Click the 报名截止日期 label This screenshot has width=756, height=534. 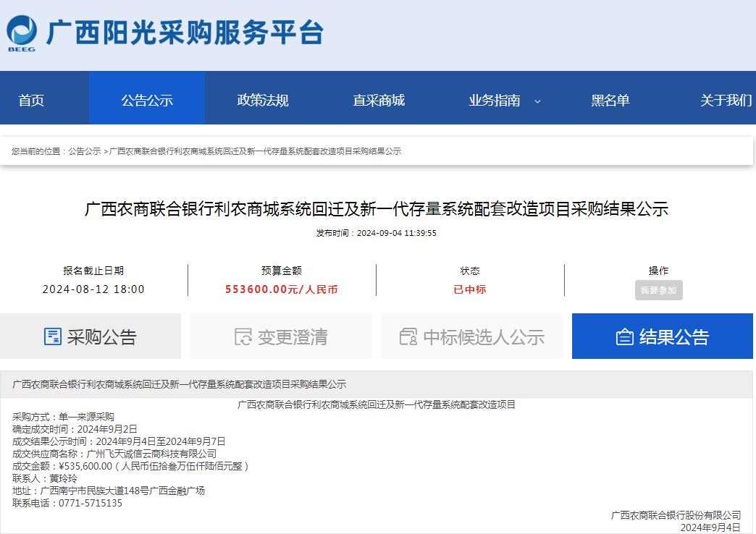(x=93, y=271)
